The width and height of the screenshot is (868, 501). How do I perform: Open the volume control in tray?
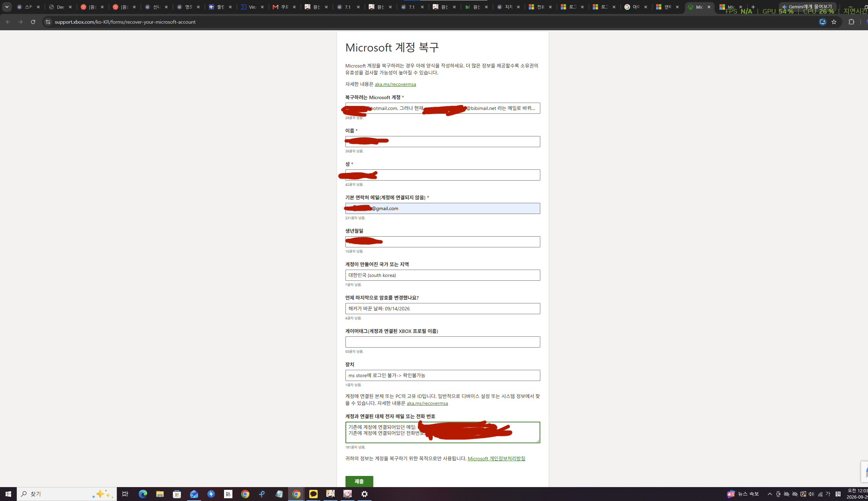point(812,494)
